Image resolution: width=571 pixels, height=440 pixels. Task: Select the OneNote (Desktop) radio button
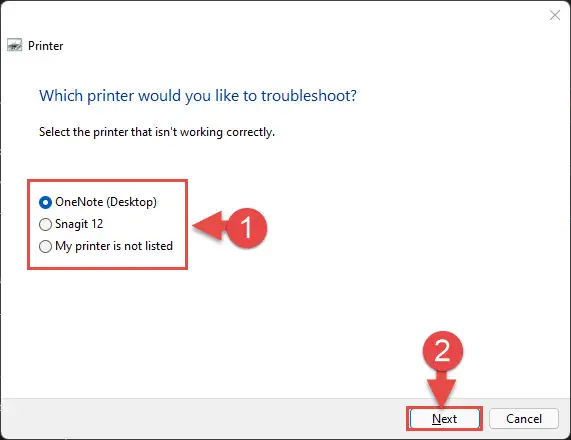45,202
